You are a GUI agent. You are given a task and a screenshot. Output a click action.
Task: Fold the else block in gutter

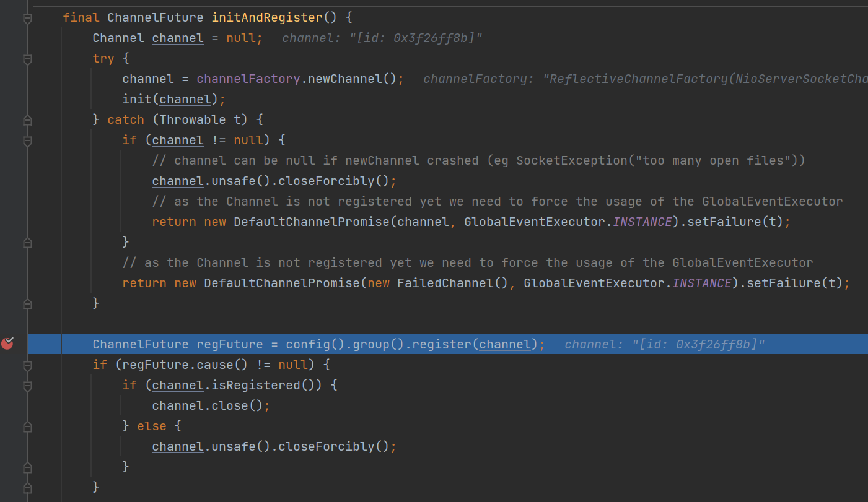coord(27,426)
